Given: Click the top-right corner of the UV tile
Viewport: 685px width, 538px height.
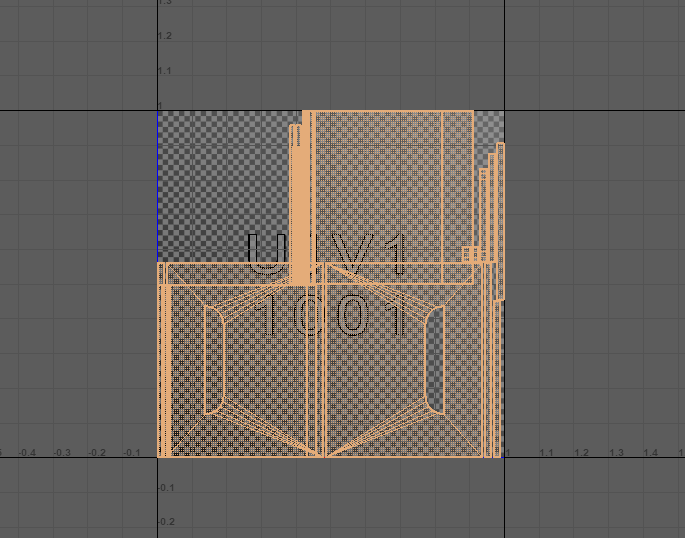Looking at the screenshot, I should [x=503, y=110].
